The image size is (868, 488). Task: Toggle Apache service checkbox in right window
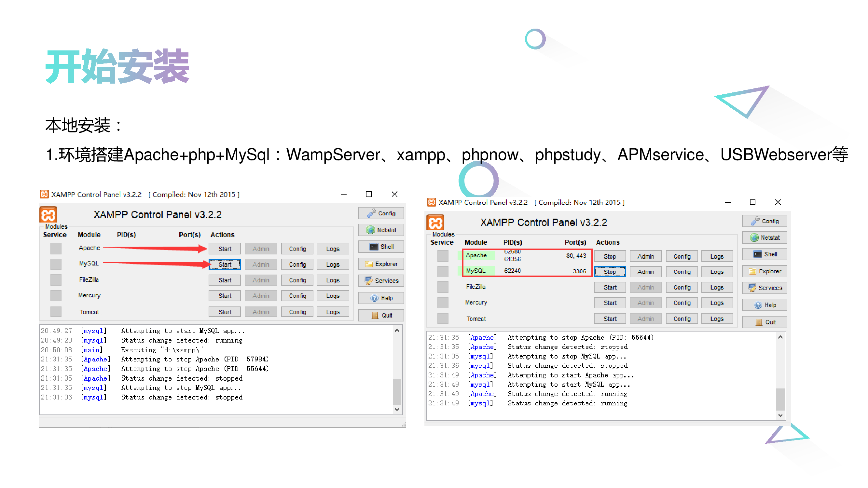click(443, 256)
